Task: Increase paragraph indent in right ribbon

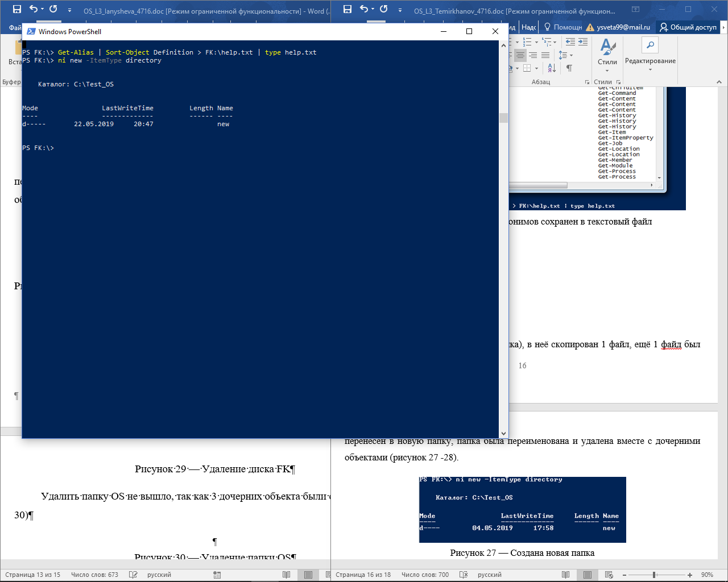Action: [x=583, y=41]
